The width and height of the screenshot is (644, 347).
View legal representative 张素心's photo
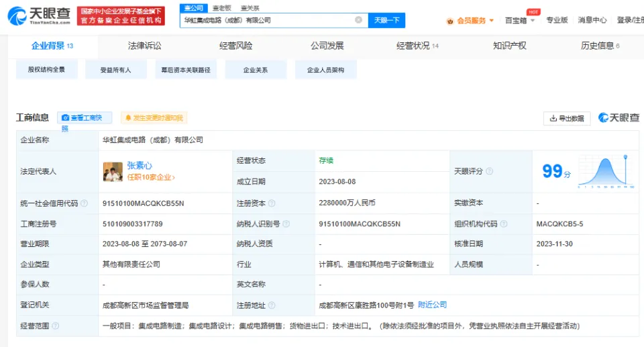[113, 171]
